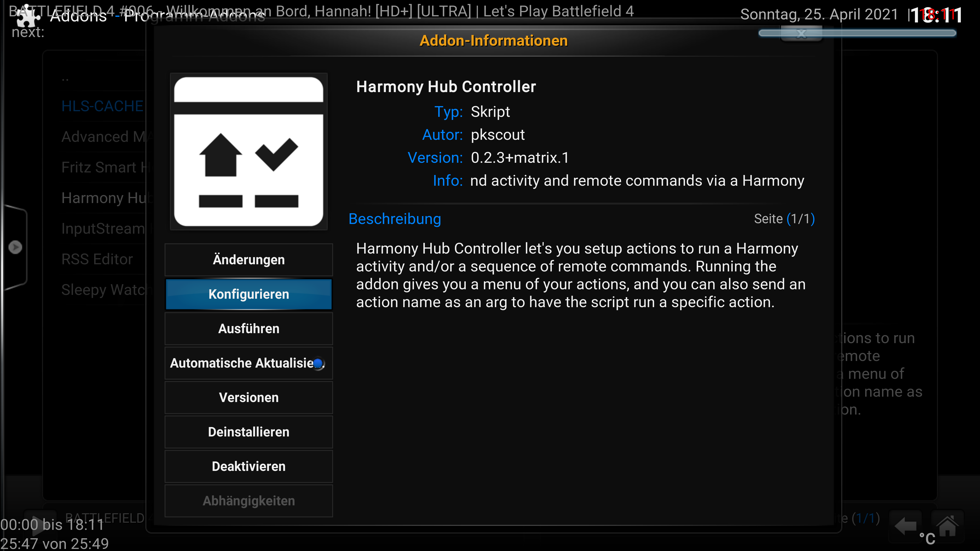The image size is (980, 551).
Task: Open the Änderungen changelog
Action: [248, 260]
